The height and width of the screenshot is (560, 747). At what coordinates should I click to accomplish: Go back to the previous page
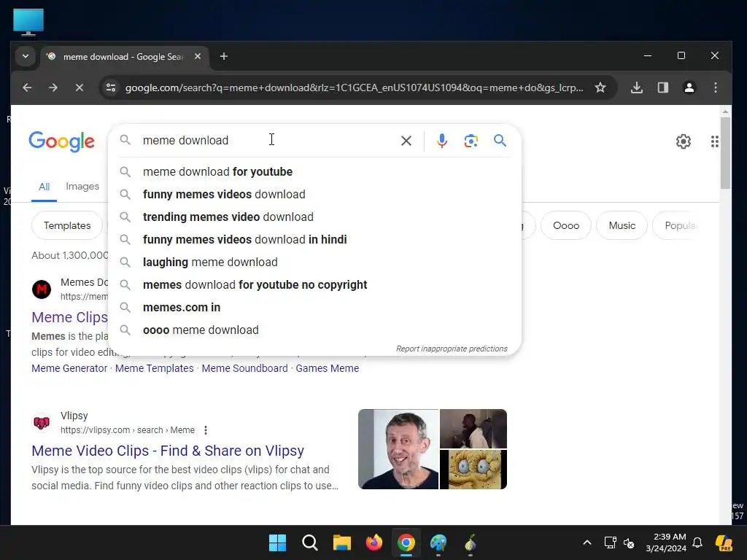(27, 87)
